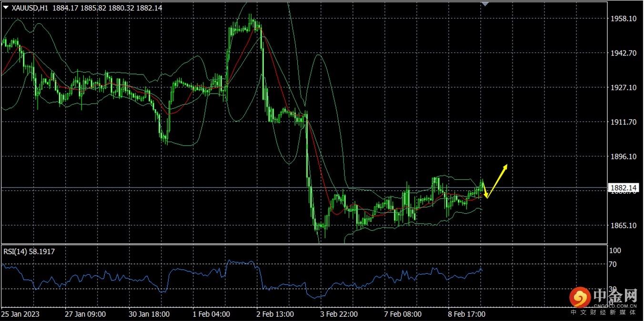Click the 1911.70 price axis label
Image resolution: width=644 pixels, height=321 pixels.
pos(624,122)
